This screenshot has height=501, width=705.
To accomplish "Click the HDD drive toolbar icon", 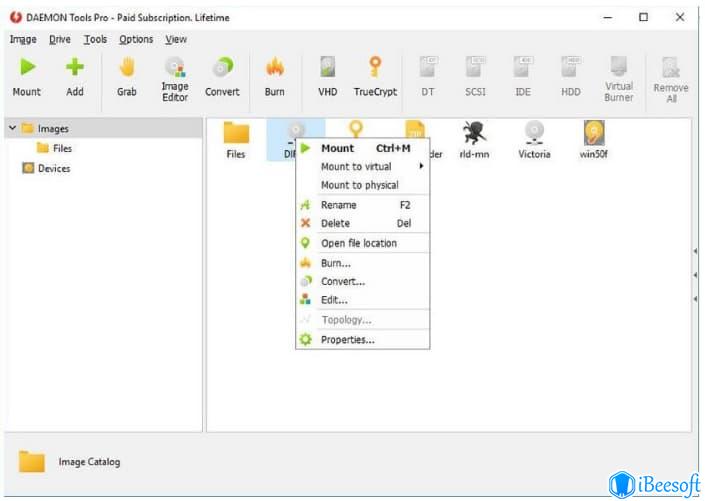I will coord(571,76).
